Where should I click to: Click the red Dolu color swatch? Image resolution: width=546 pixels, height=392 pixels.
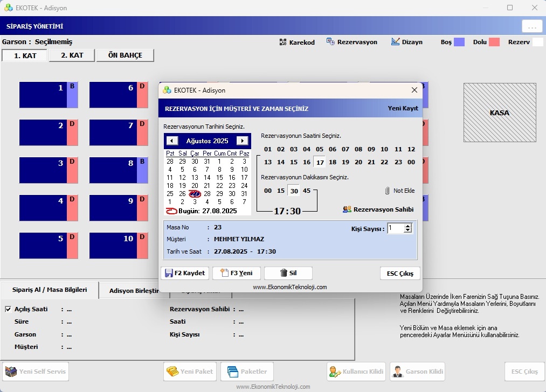tap(494, 42)
